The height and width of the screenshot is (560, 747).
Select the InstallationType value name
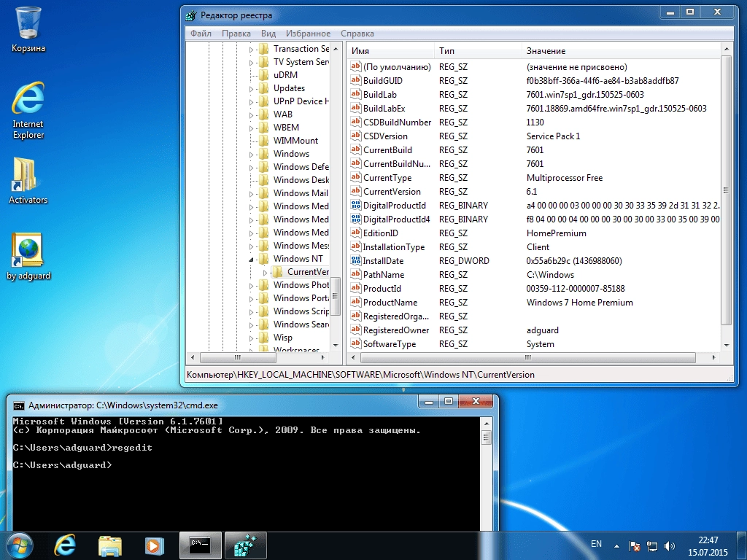pos(393,246)
